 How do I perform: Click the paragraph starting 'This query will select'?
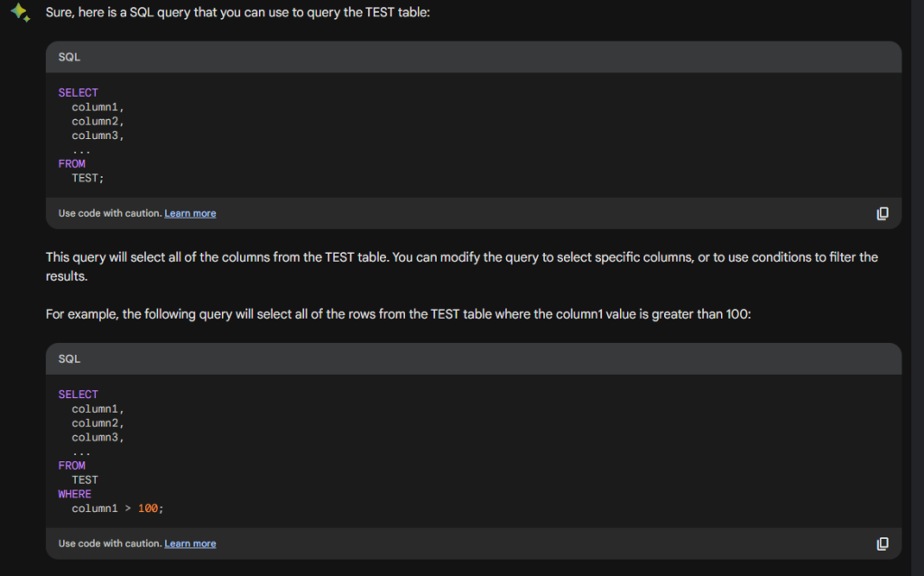[462, 266]
